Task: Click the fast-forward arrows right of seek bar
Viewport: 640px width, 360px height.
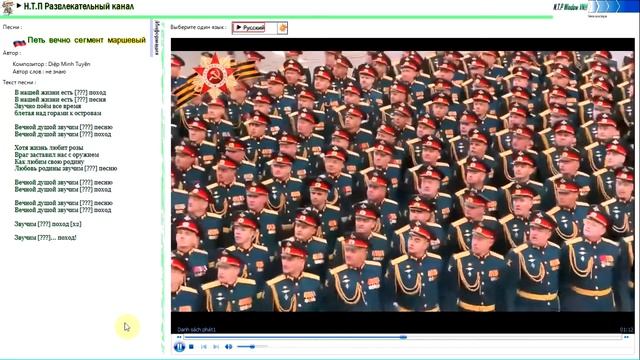Action: tap(627, 337)
